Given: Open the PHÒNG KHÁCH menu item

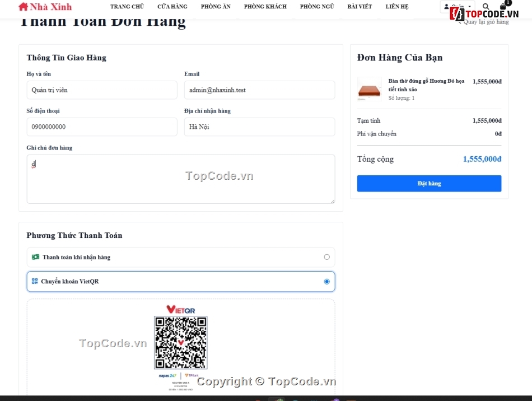Looking at the screenshot, I should (x=265, y=7).
